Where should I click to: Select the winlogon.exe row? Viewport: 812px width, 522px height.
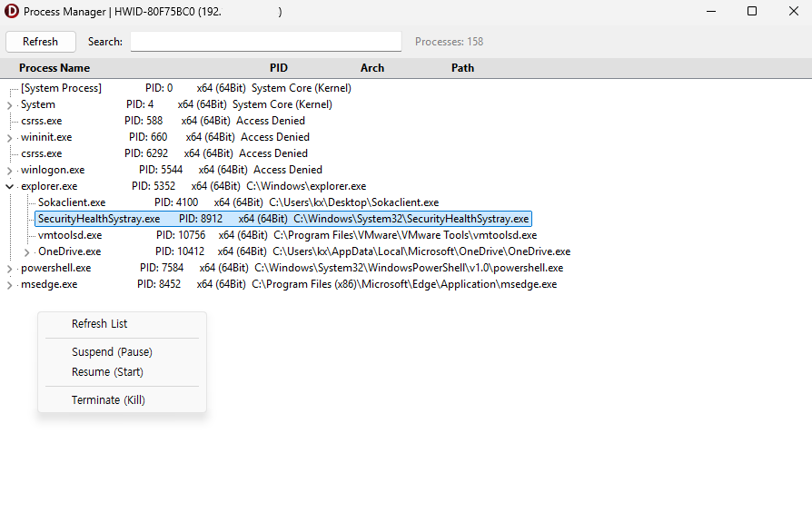click(x=172, y=170)
